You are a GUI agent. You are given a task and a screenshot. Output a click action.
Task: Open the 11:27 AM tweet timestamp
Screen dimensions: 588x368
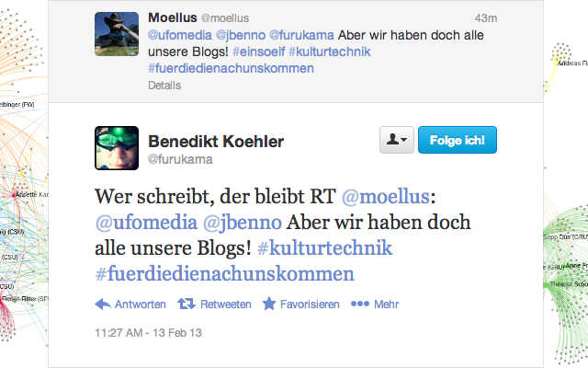[148, 333]
